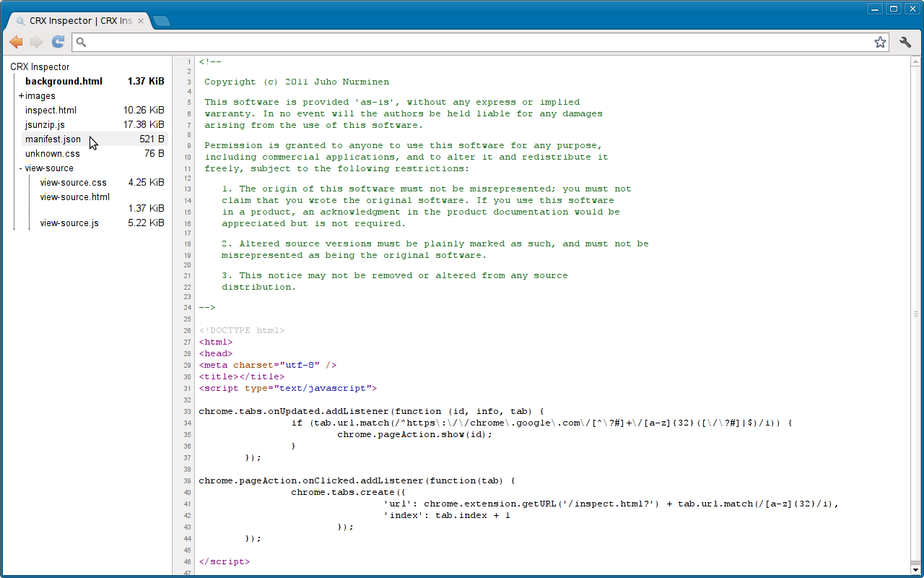This screenshot has width=924, height=578.
Task: Click the '<html>' tag line
Action: coord(216,342)
